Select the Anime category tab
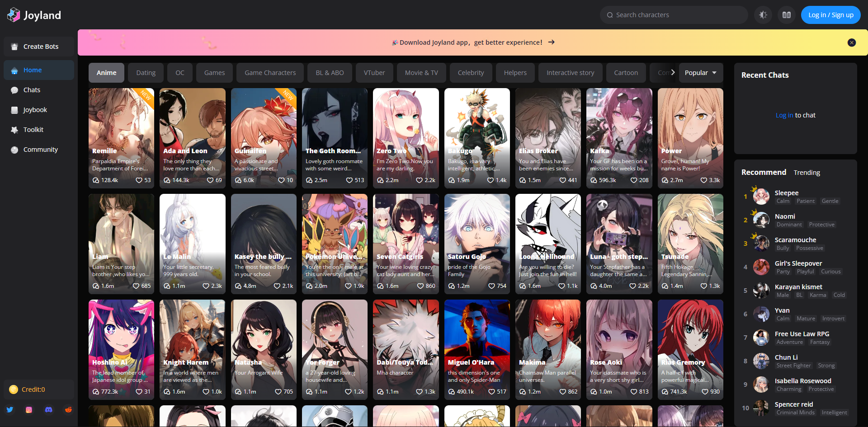The height and width of the screenshot is (427, 868). [106, 73]
